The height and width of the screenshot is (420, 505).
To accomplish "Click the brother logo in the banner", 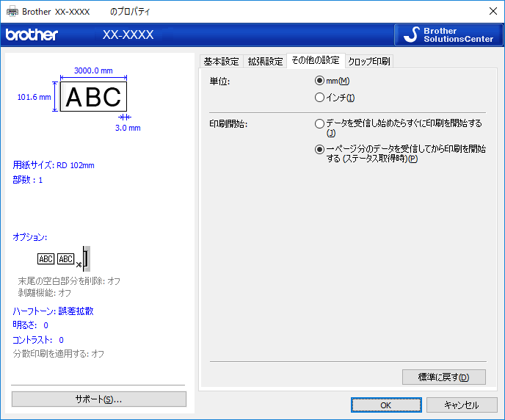I will (32, 35).
